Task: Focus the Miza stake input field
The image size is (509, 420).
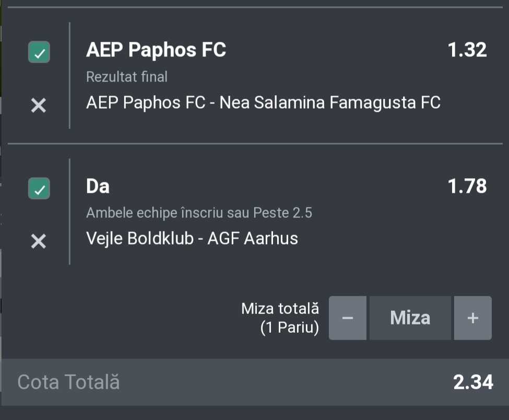Action: click(410, 318)
